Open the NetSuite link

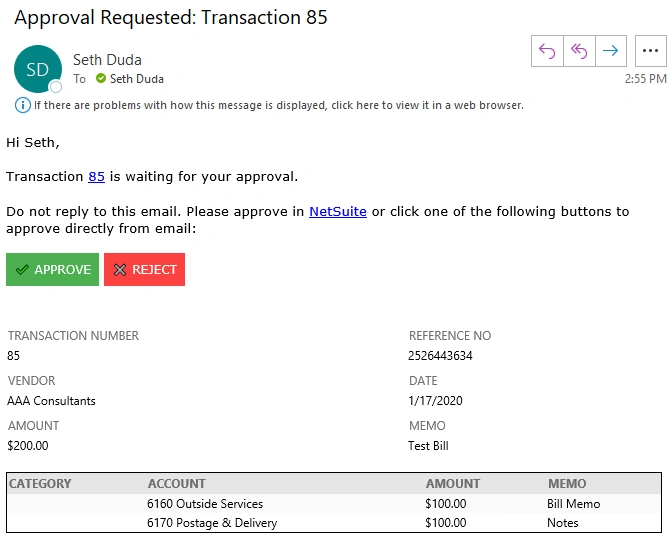point(337,212)
